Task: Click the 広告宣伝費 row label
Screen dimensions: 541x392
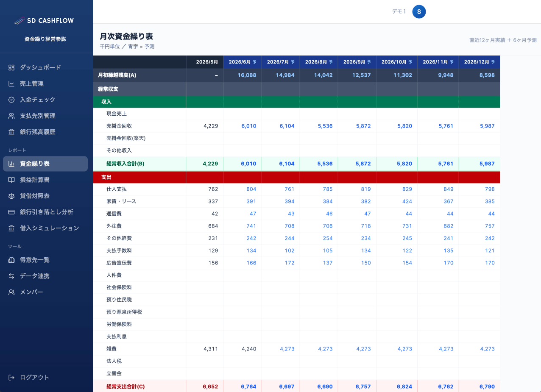Action: tap(119, 263)
